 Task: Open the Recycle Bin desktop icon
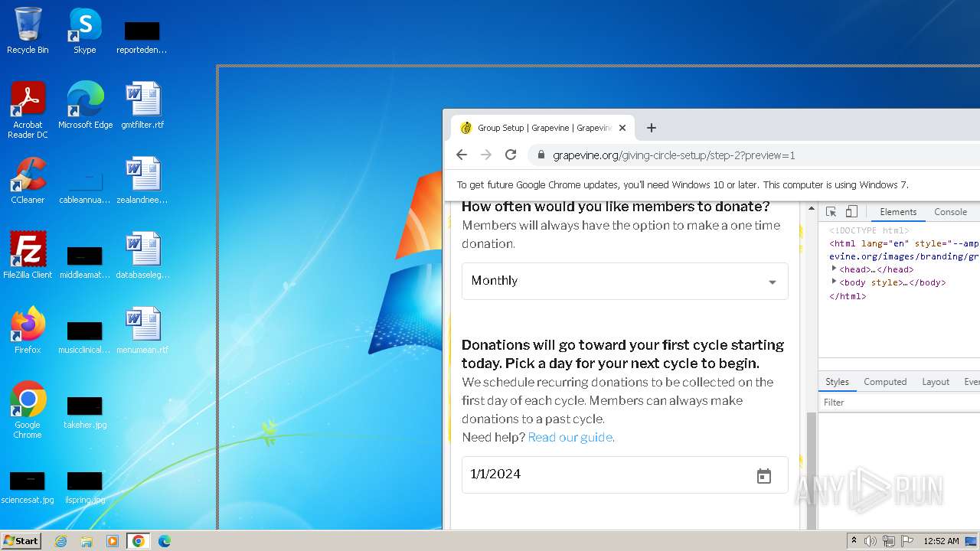28,31
